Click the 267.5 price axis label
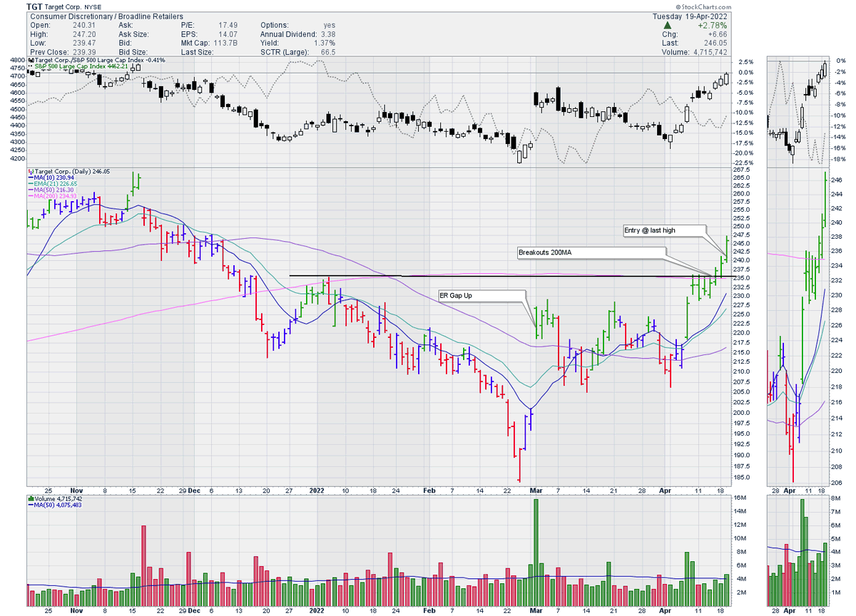The image size is (856, 616). coord(740,171)
